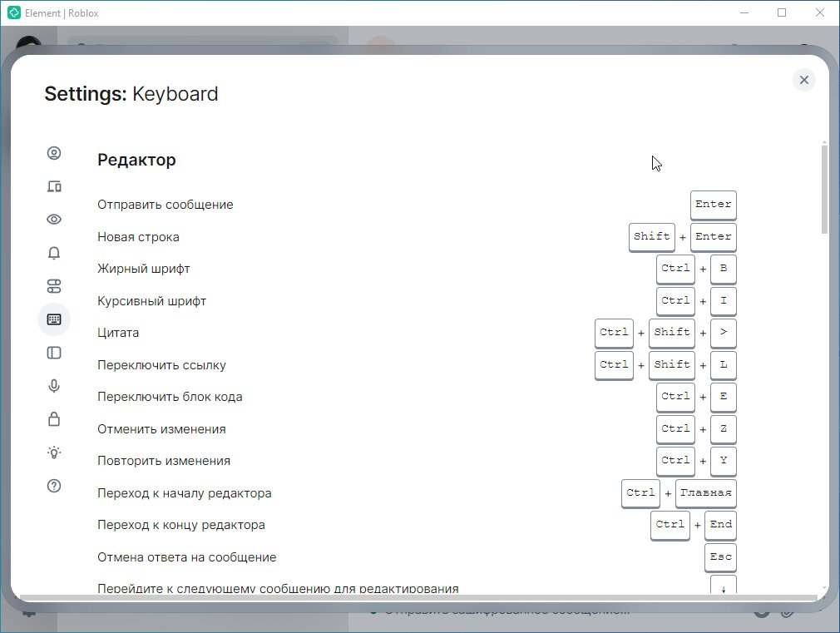Close the Settings dialog with X
840x633 pixels.
[x=803, y=80]
